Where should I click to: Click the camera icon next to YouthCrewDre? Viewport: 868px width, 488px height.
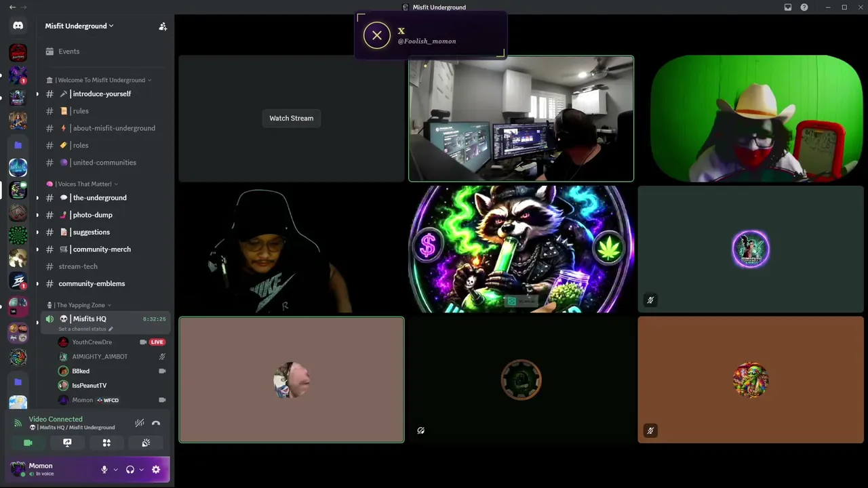tap(143, 342)
